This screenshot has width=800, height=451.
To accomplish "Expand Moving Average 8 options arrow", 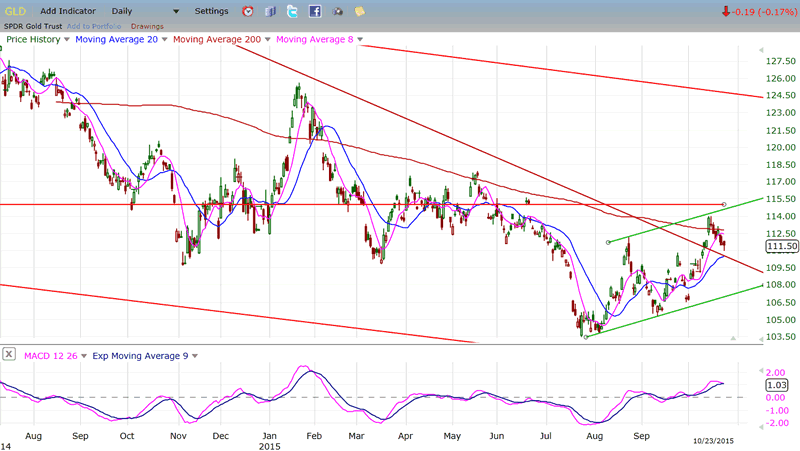I will tap(360, 40).
